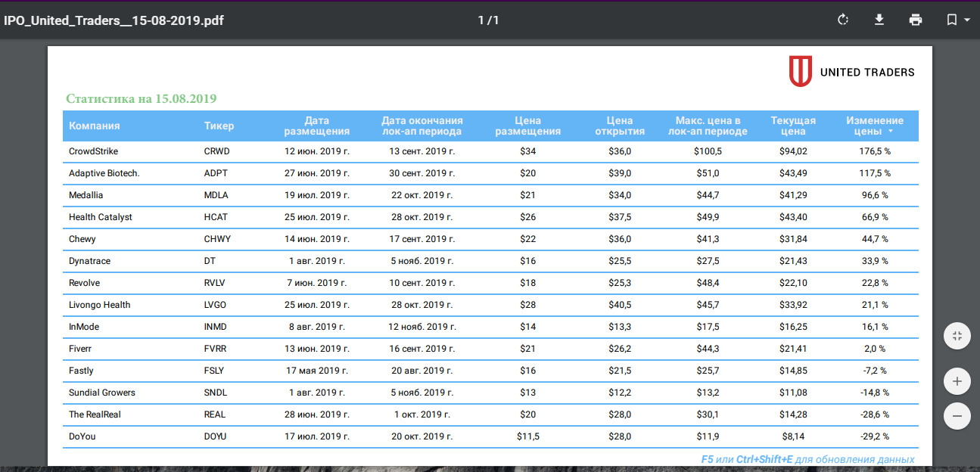
Task: Select the page number indicator
Action: coord(488,20)
